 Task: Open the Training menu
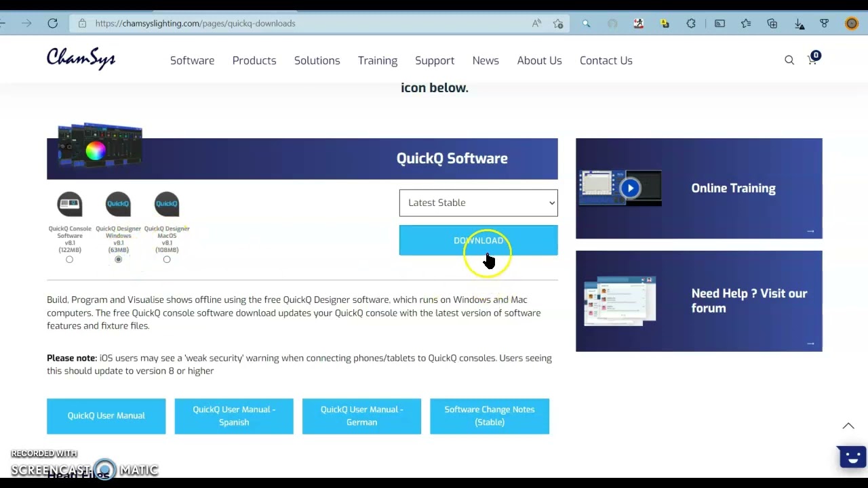(378, 60)
